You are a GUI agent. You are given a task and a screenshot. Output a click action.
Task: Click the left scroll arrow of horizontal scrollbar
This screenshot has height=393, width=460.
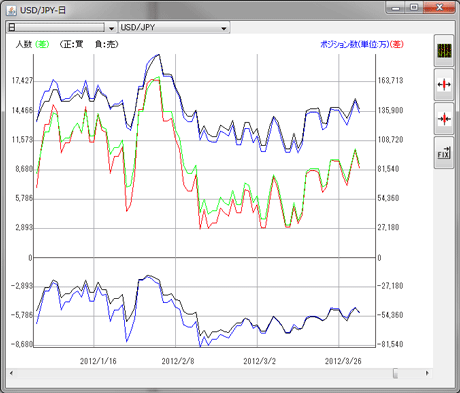tap(11, 373)
